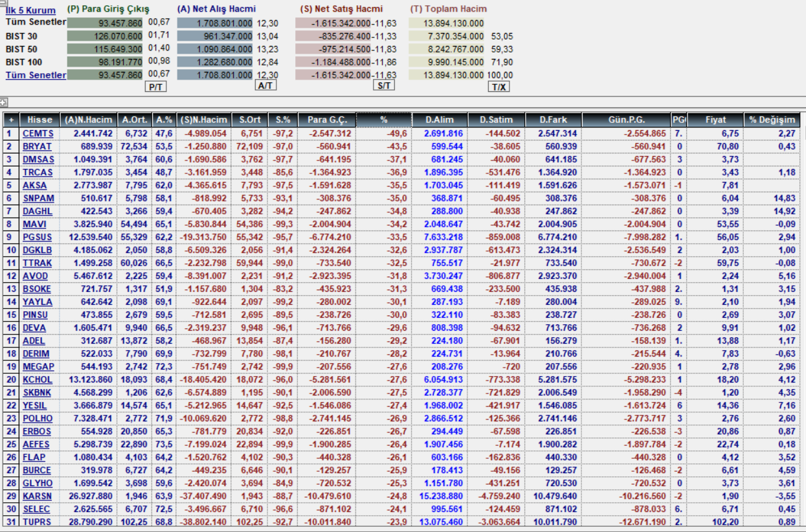Open the ADEL stock link
The image size is (806, 532).
click(x=34, y=340)
